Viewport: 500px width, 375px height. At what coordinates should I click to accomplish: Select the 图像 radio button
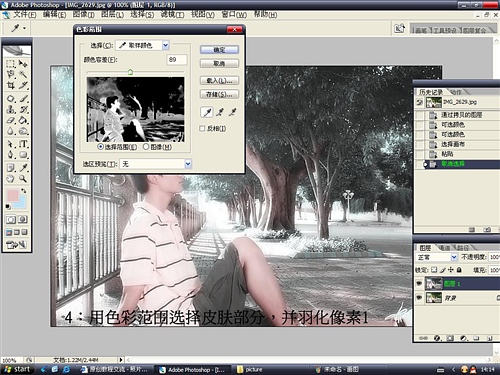pyautogui.click(x=146, y=147)
